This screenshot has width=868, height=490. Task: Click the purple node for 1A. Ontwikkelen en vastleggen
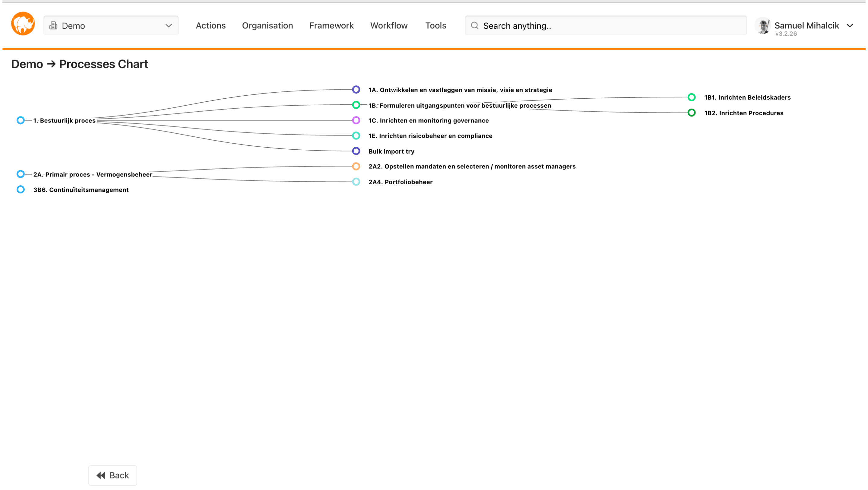tap(356, 89)
